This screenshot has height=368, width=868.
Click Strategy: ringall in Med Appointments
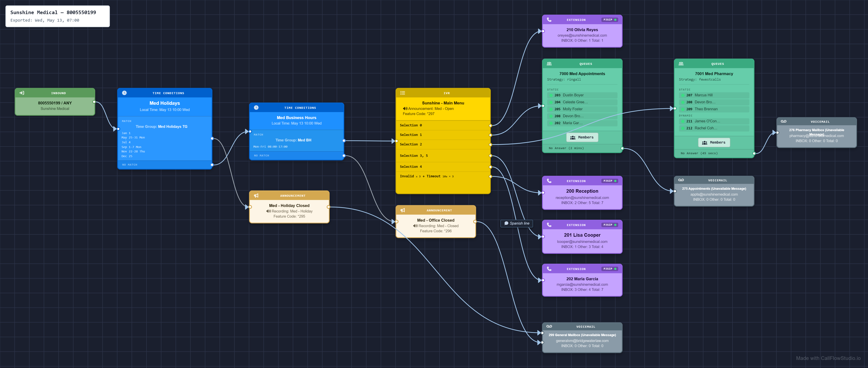tap(564, 79)
